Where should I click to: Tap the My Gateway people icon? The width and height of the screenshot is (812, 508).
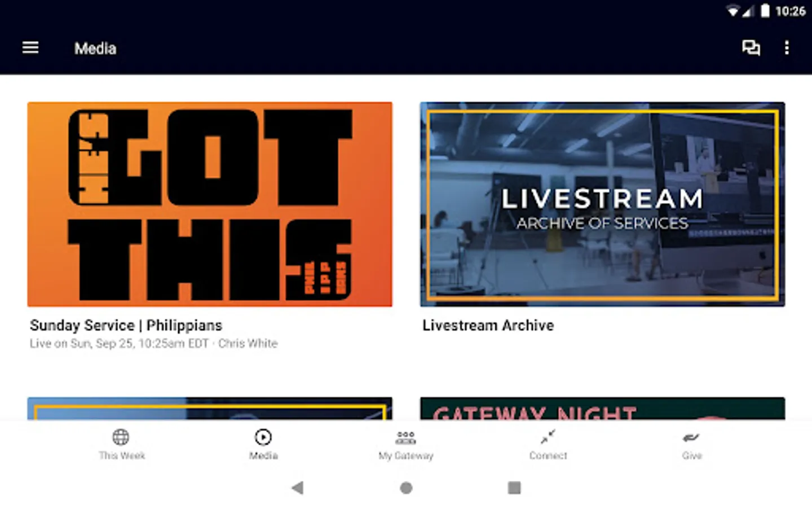point(405,437)
